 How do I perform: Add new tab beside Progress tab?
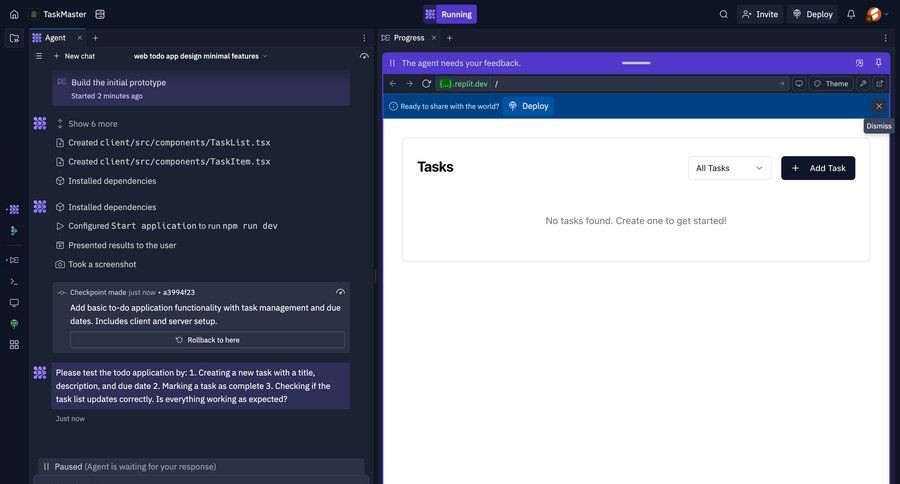[449, 38]
